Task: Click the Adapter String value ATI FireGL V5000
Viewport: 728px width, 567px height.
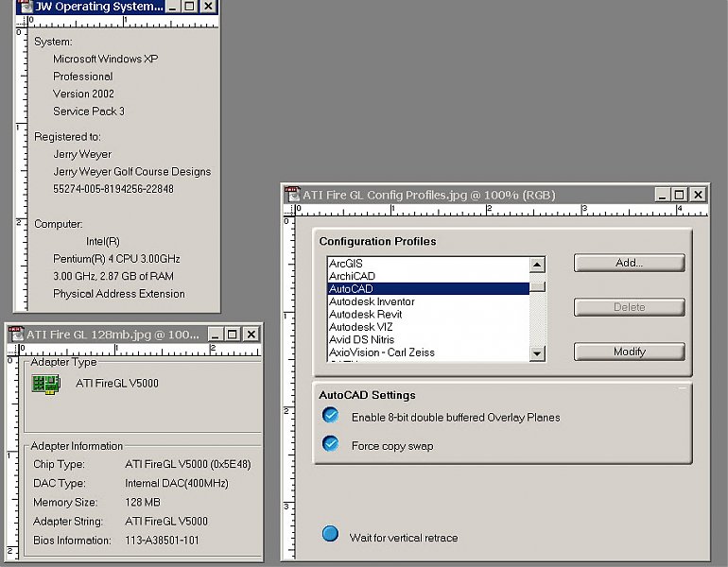Action: (x=166, y=522)
